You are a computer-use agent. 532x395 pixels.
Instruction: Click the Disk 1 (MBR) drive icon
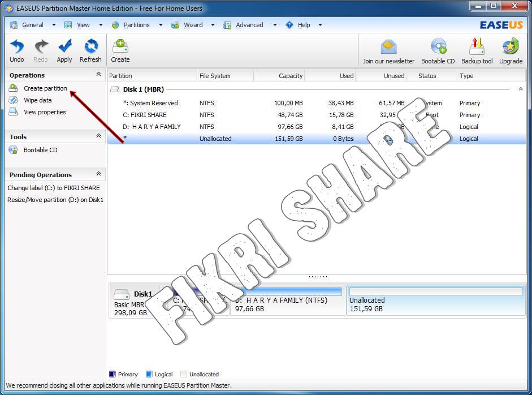click(115, 89)
